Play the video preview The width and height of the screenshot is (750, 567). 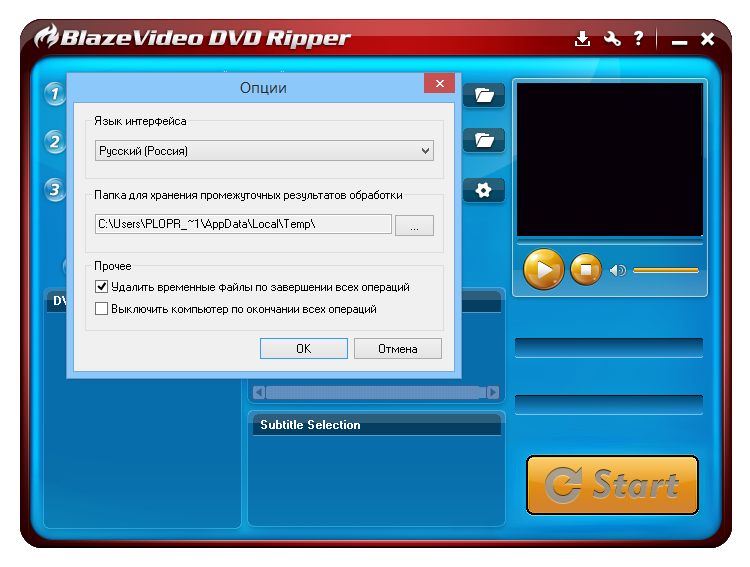[543, 269]
